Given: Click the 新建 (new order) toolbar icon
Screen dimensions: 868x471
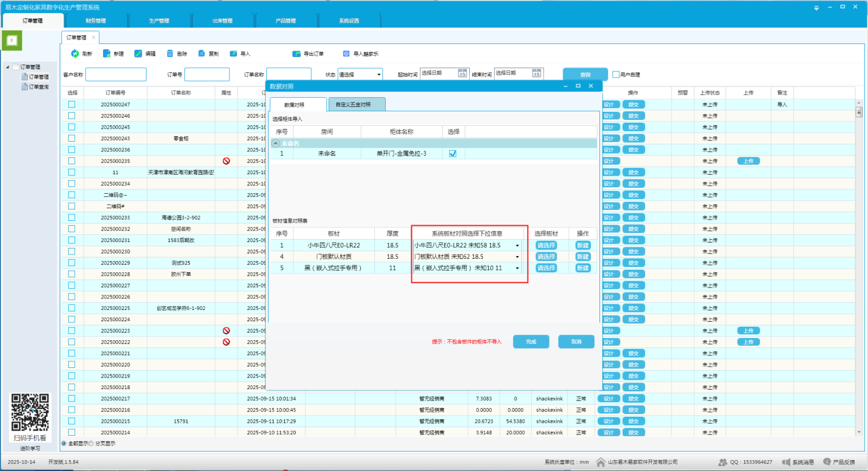Looking at the screenshot, I should (x=107, y=54).
